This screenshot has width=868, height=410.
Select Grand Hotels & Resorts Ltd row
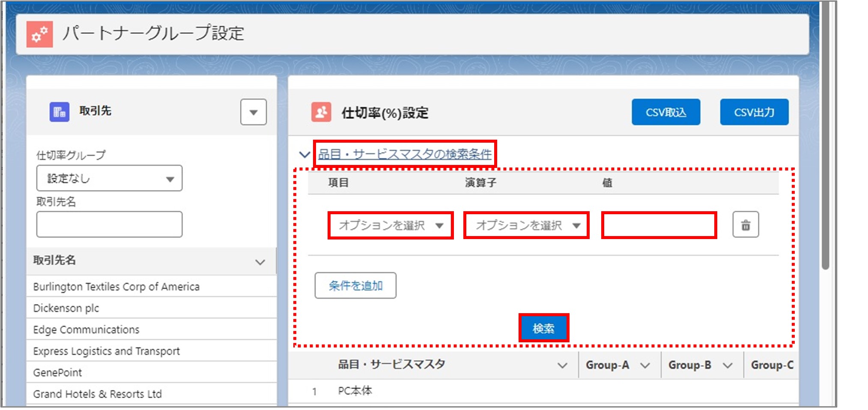click(x=151, y=393)
